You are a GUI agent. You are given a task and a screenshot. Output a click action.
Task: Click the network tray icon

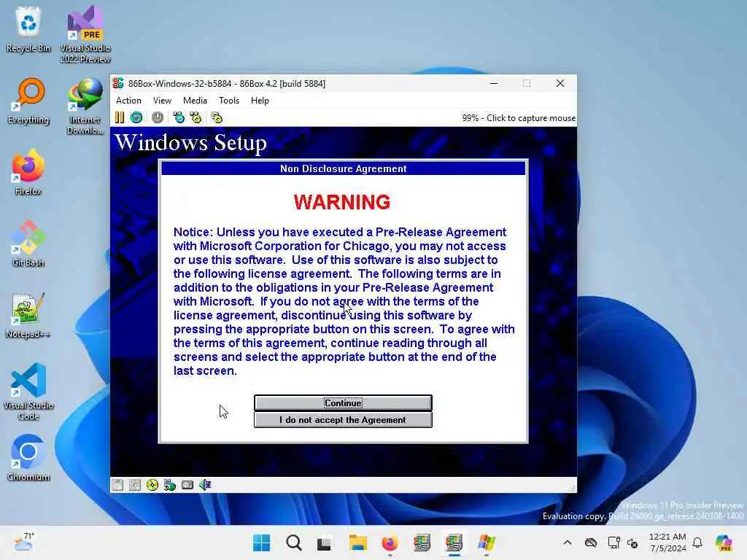pyautogui.click(x=614, y=542)
